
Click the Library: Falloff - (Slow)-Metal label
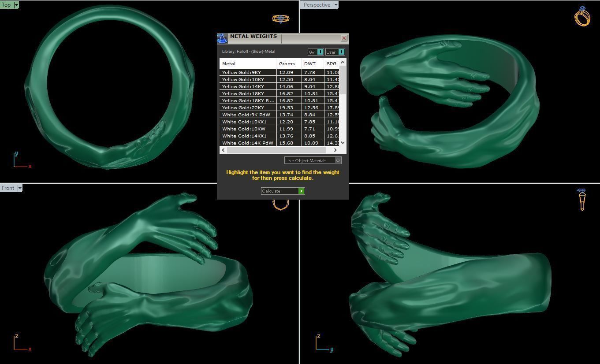pyautogui.click(x=248, y=52)
